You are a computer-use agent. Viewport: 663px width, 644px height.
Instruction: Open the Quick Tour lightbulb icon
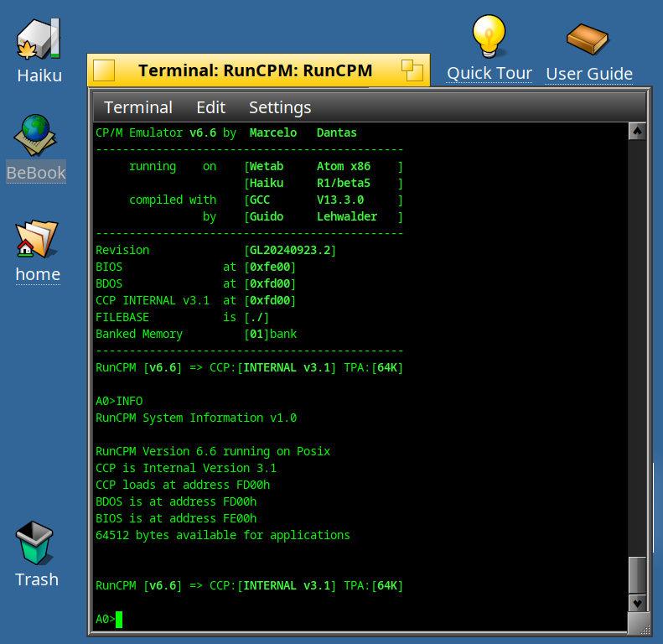click(489, 36)
